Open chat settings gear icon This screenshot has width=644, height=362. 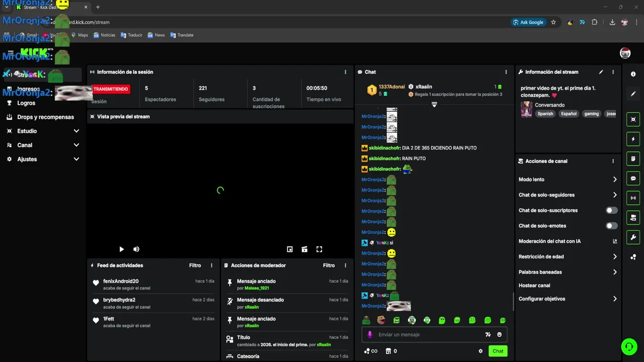point(480,351)
